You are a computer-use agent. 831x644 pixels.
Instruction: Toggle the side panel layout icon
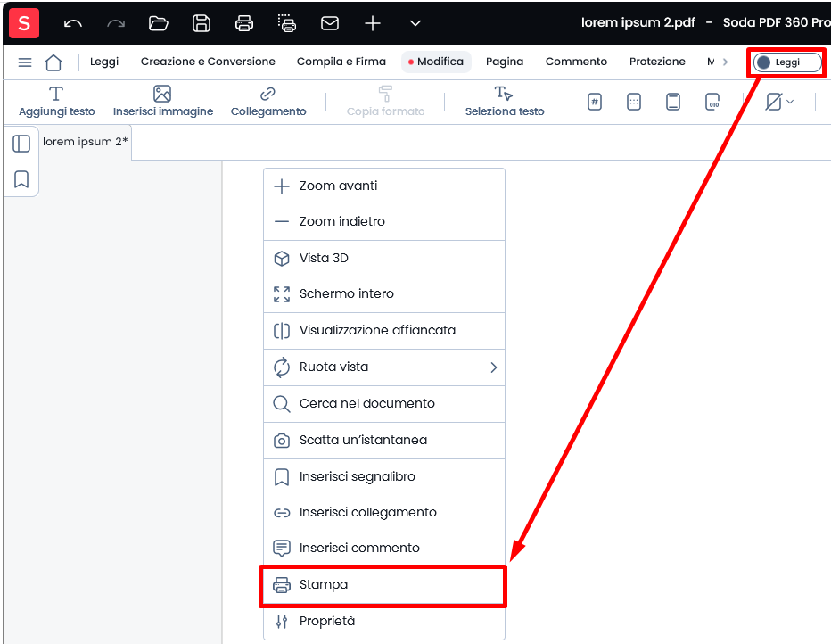(21, 144)
